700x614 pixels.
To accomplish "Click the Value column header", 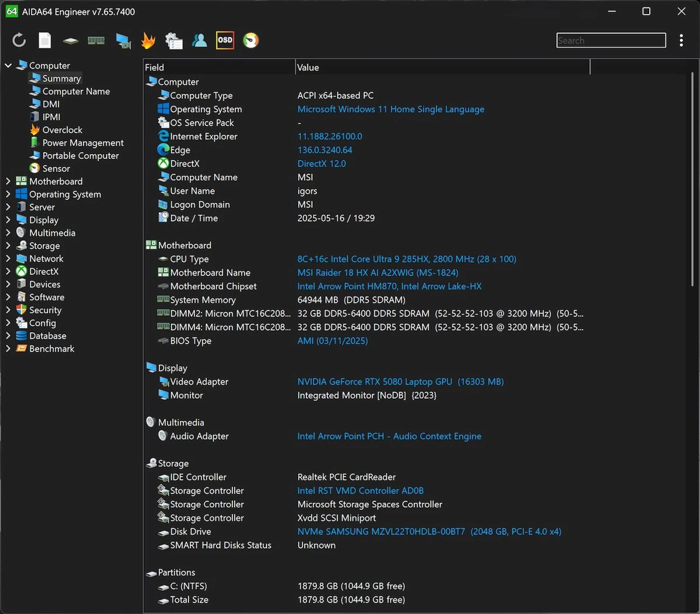I will point(442,67).
